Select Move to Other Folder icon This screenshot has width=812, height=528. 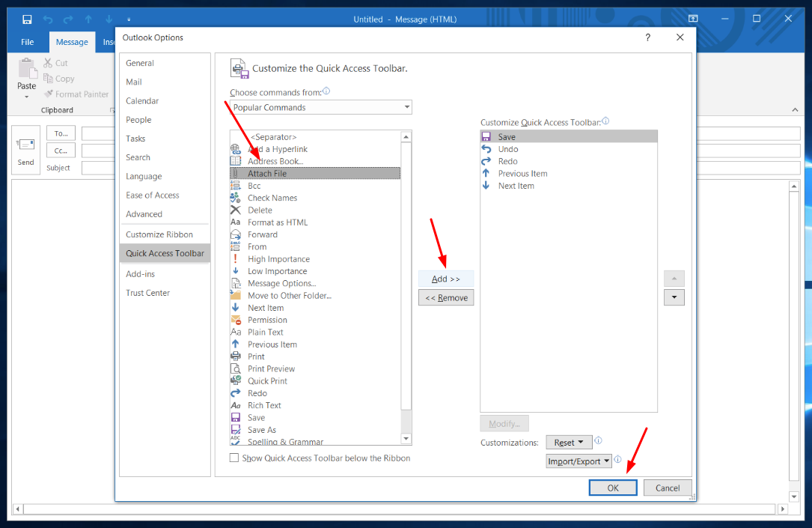[236, 295]
